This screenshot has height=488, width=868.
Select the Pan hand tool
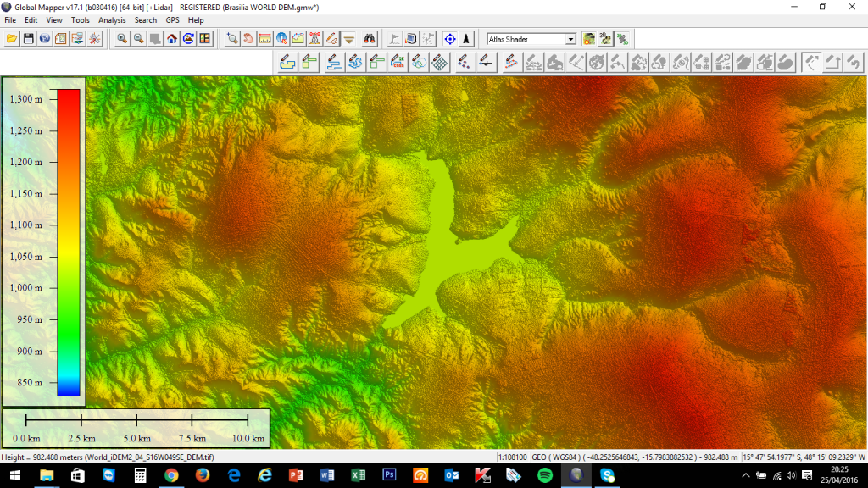click(x=248, y=39)
